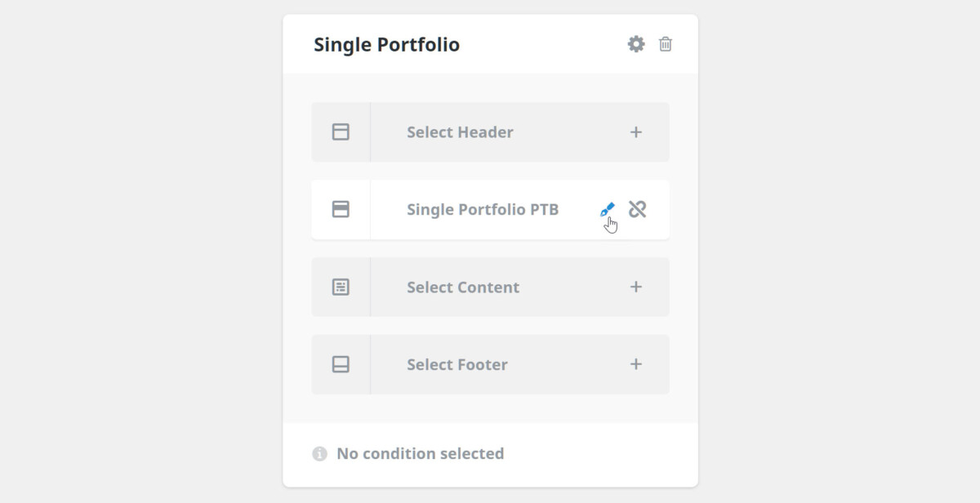Open the Select Content picker with the plus
Image resolution: width=980 pixels, height=503 pixels.
point(635,287)
